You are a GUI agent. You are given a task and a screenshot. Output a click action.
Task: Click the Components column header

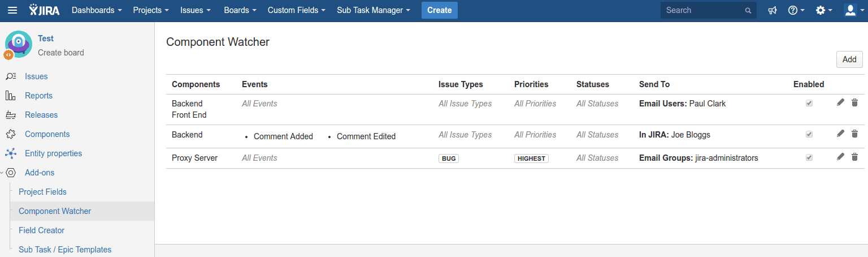tap(196, 84)
